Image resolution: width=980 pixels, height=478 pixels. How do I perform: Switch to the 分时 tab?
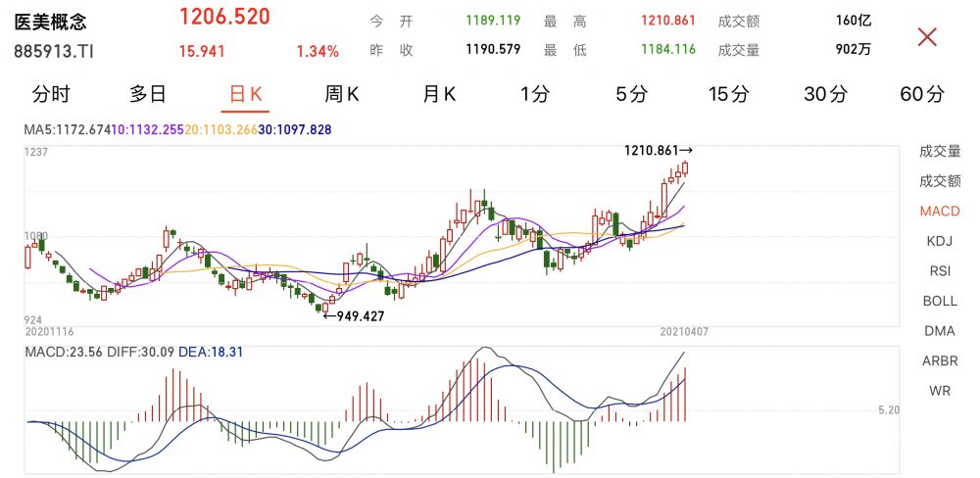click(x=51, y=94)
